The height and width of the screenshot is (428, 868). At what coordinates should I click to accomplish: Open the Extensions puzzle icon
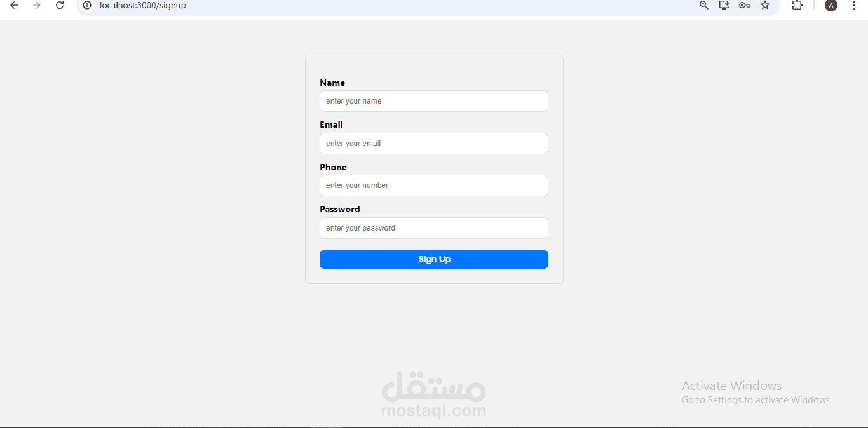797,5
